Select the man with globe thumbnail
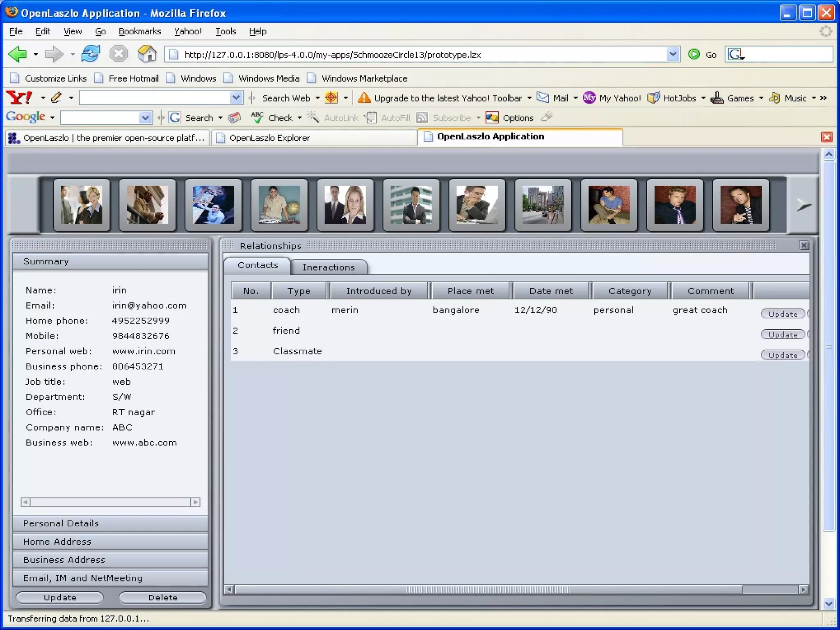Viewport: 840px width, 630px height. click(x=279, y=205)
